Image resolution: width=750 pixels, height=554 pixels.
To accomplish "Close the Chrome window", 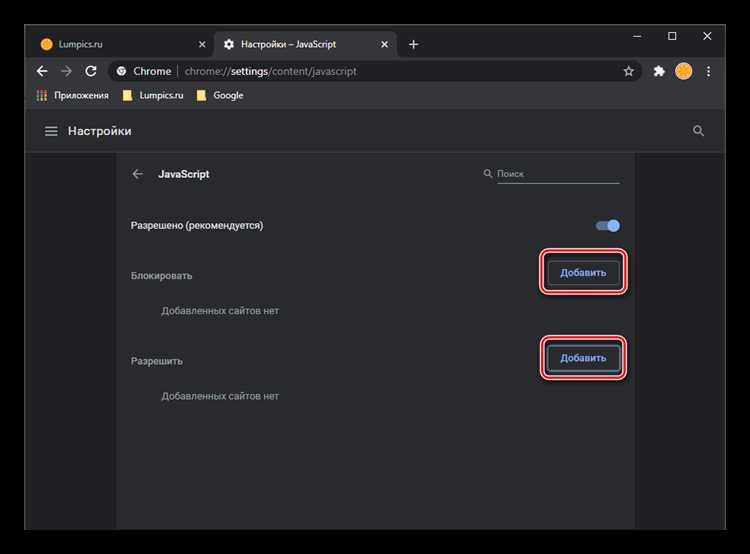I will coord(707,36).
